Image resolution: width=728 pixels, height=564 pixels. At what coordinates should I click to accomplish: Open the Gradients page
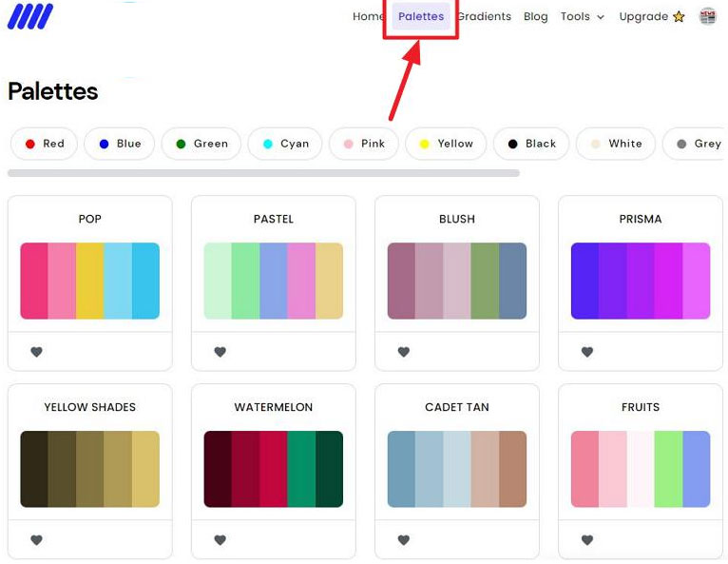pos(485,17)
